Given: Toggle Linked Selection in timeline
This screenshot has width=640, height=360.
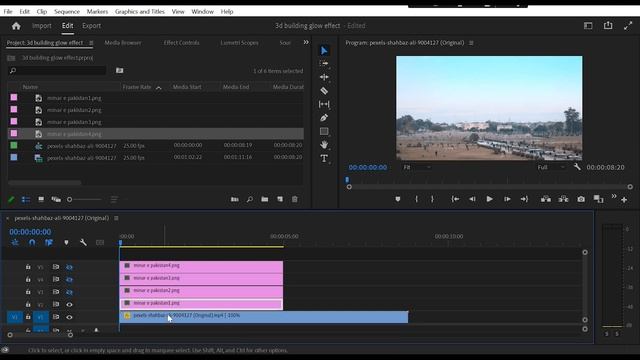Looking at the screenshot, I should (x=49, y=242).
